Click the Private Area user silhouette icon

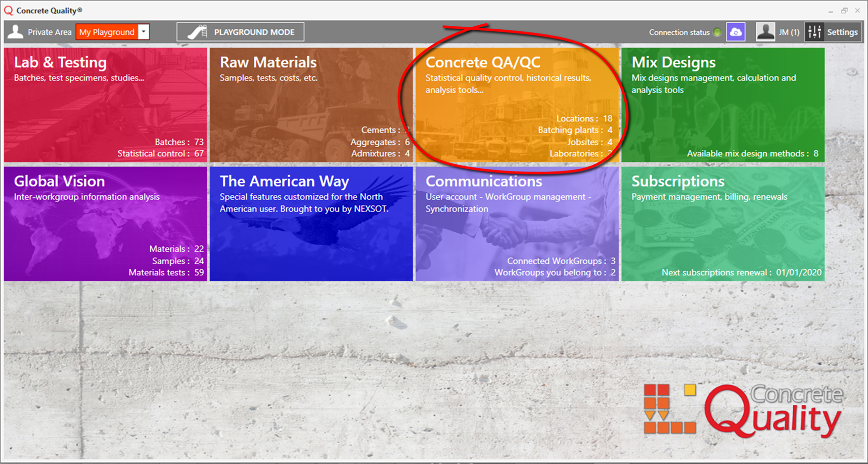pos(16,32)
